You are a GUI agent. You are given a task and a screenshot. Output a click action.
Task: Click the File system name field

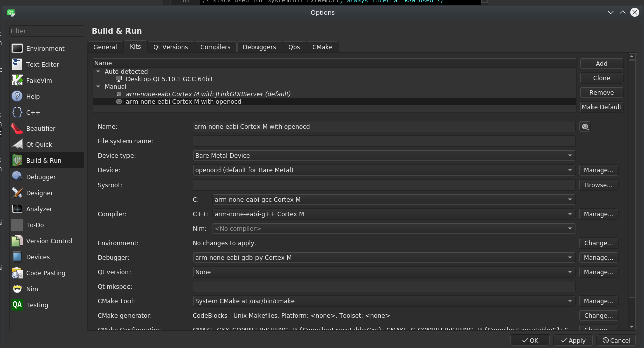pos(384,141)
